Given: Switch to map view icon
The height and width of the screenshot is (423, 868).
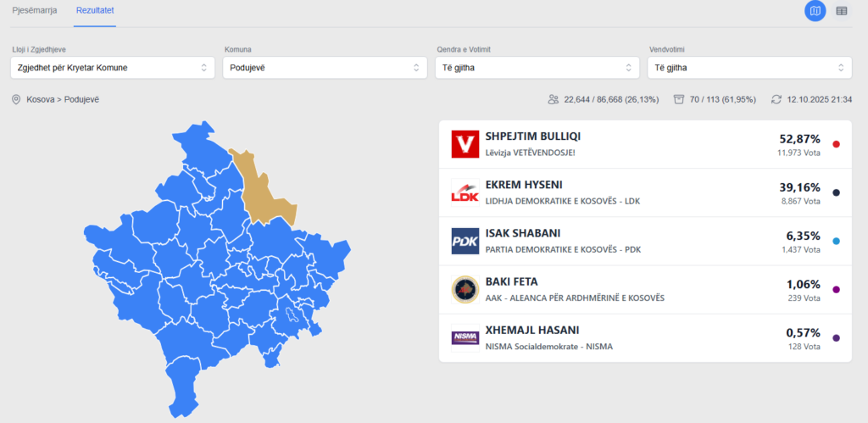Looking at the screenshot, I should pyautogui.click(x=815, y=11).
